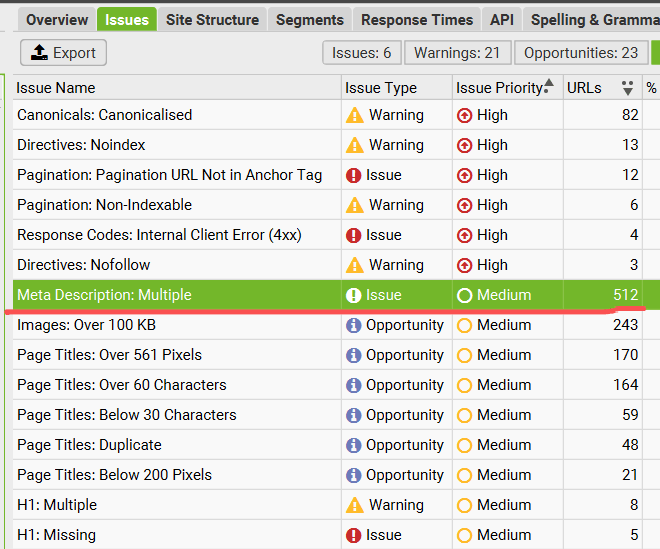Image resolution: width=660 pixels, height=549 pixels.
Task: Click URL count 82 for Canonicalised
Action: [x=630, y=115]
